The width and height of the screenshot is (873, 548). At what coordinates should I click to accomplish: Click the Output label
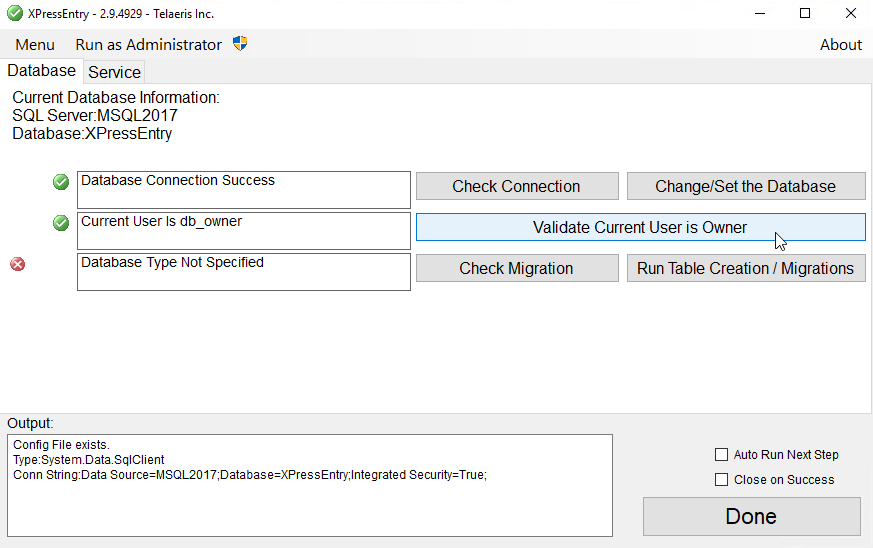pyautogui.click(x=30, y=423)
